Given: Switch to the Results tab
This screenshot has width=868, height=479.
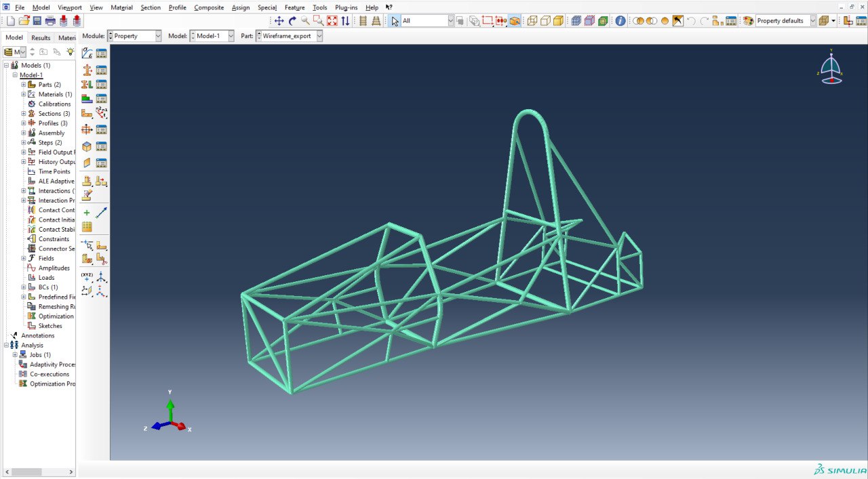Looking at the screenshot, I should pyautogui.click(x=41, y=38).
